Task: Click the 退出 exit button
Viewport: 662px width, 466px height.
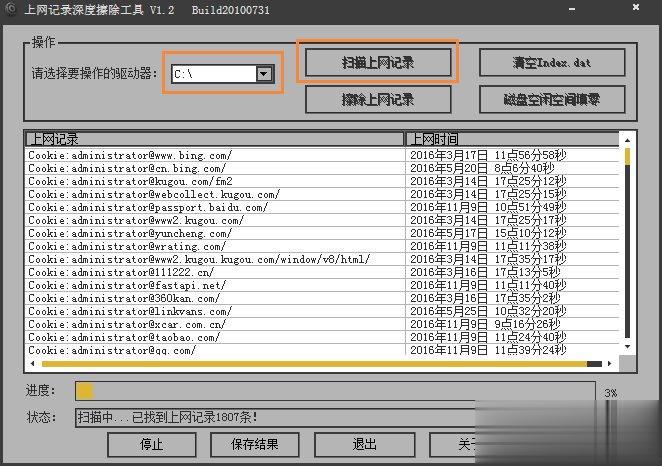Action: (364, 444)
